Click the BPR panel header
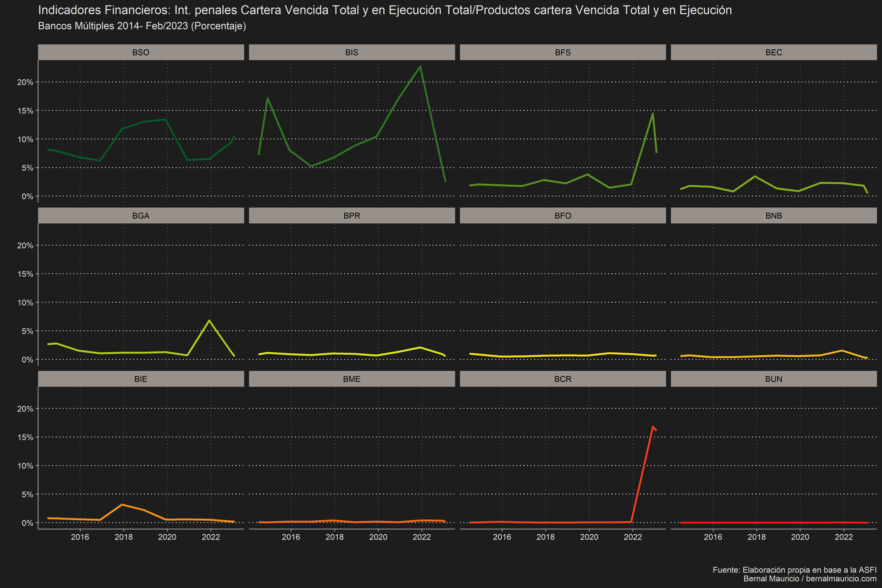This screenshot has height=588, width=882. pos(352,216)
